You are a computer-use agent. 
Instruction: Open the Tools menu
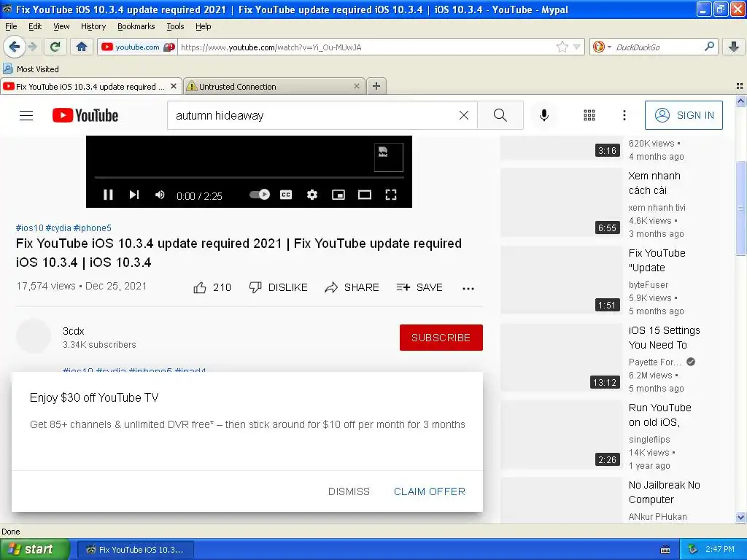pos(175,26)
